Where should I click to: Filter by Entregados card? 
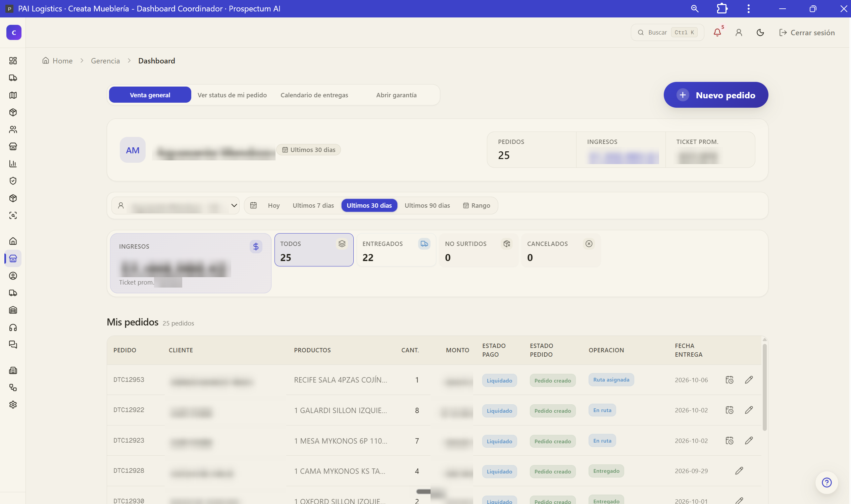coord(396,250)
